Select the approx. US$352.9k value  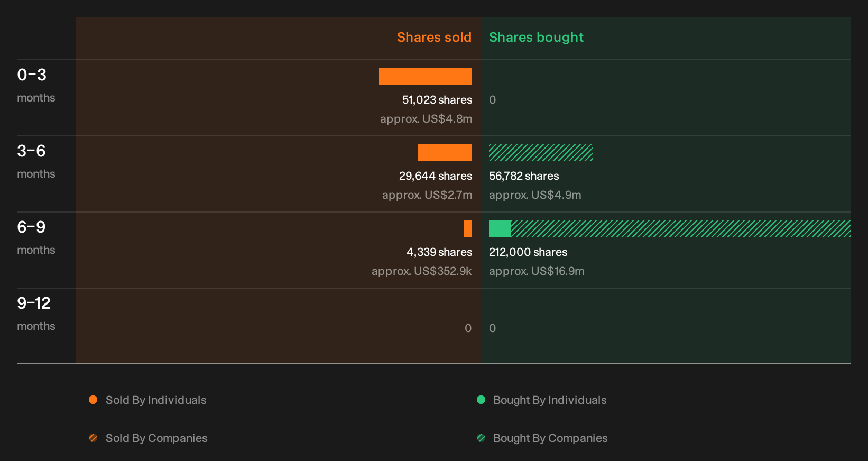tap(422, 271)
